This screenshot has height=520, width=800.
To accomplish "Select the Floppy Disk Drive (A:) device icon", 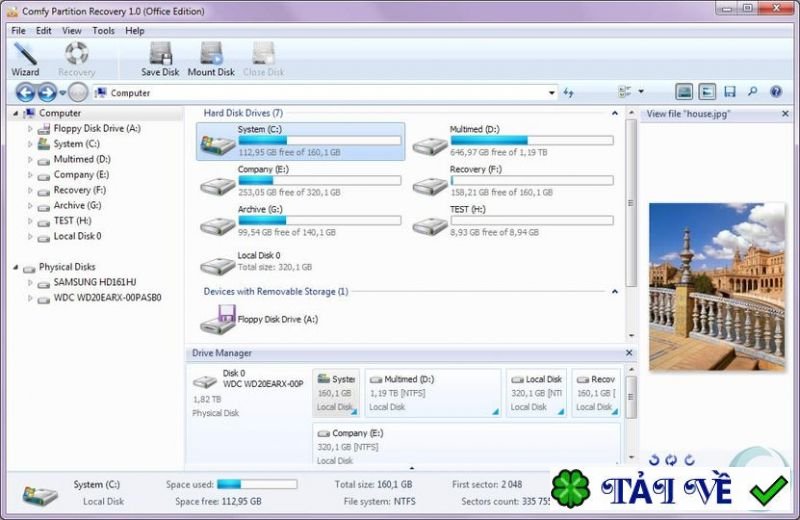I will tap(217, 320).
